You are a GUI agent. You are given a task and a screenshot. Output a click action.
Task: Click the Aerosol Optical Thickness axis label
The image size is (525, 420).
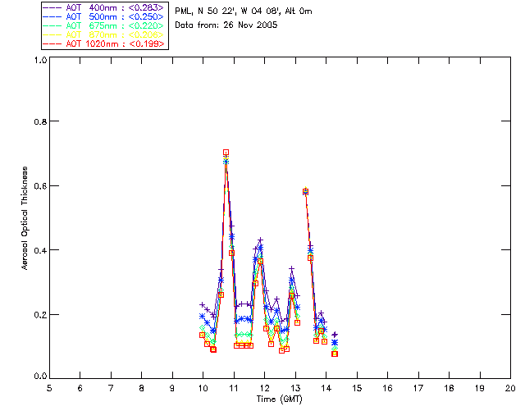tap(25, 218)
